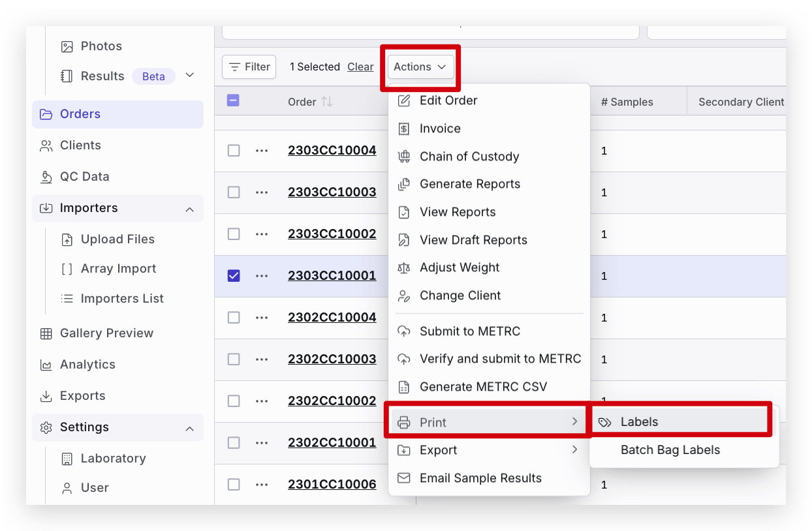The image size is (812, 531).
Task: Click the Filter button
Action: [x=249, y=67]
